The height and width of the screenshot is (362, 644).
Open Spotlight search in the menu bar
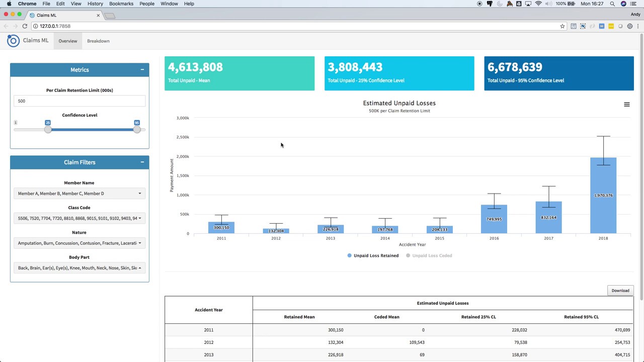pos(612,4)
